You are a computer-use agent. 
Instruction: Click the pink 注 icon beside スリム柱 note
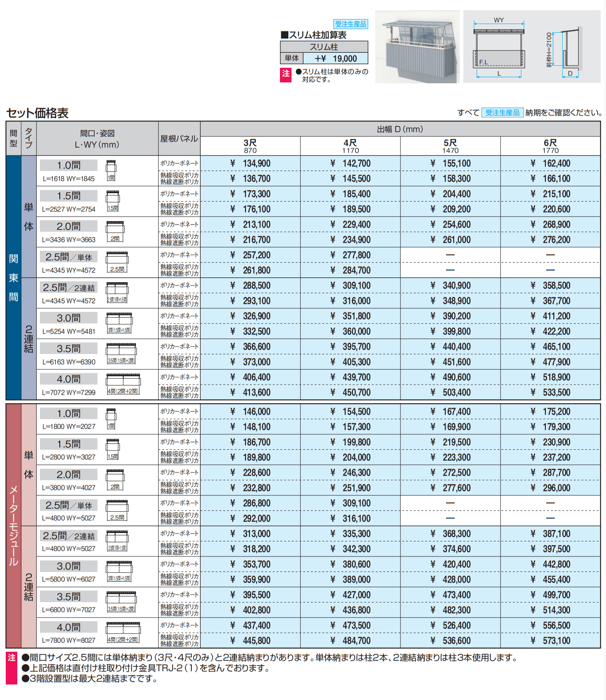tap(286, 74)
